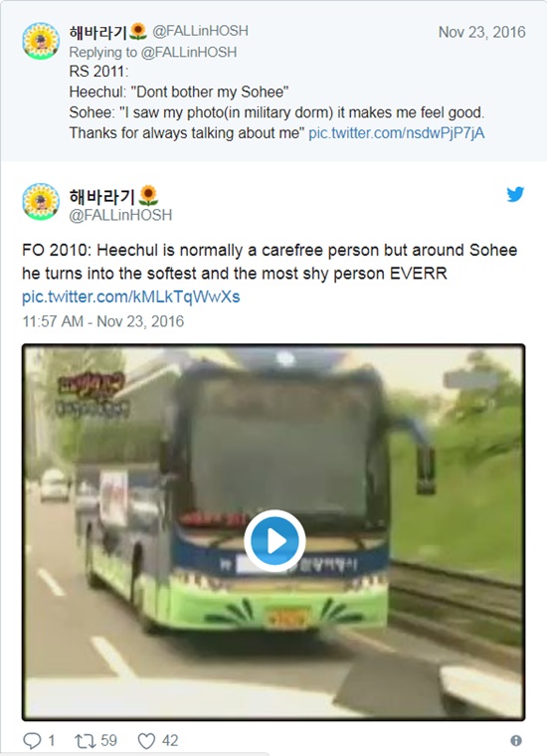Open the 11:57 AM - Nov 23, 2016 timestamp
This screenshot has width=547, height=756.
103,321
